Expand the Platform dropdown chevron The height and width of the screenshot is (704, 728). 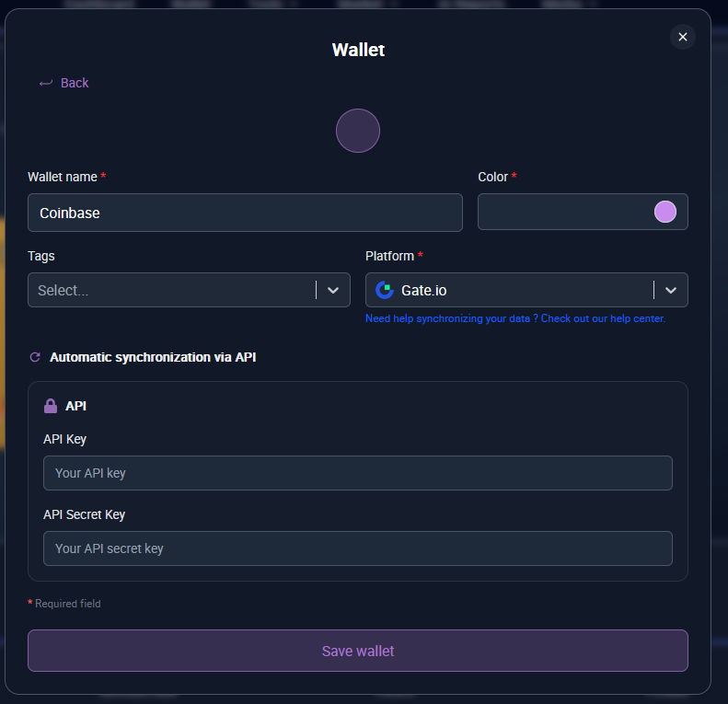(x=671, y=290)
